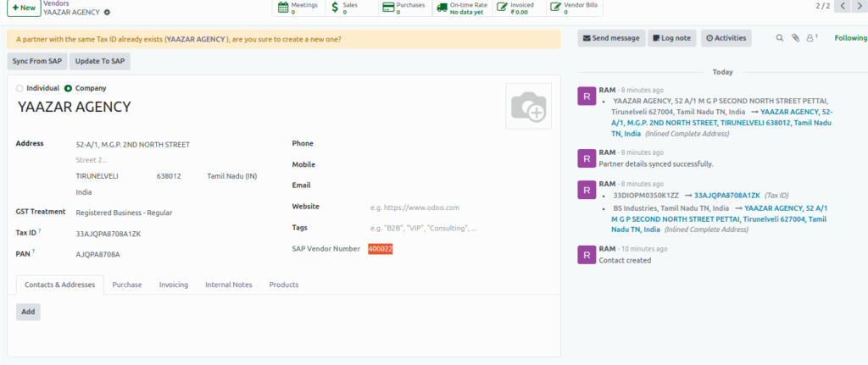Viewport: 868px width, 365px height.
Task: Click SAP Vendor Number value 400022
Action: [x=381, y=250]
